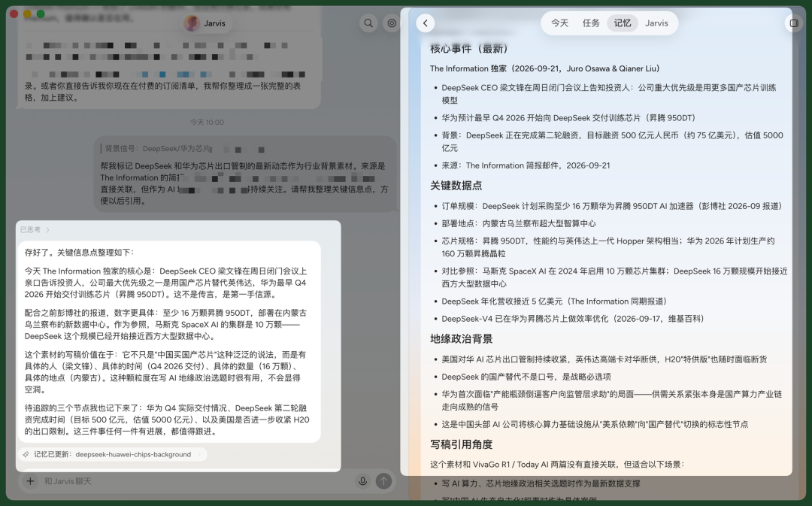Click the 芯片规格：昇腾 950DT bullet
Screen dimensions: 812x506
pos(608,247)
